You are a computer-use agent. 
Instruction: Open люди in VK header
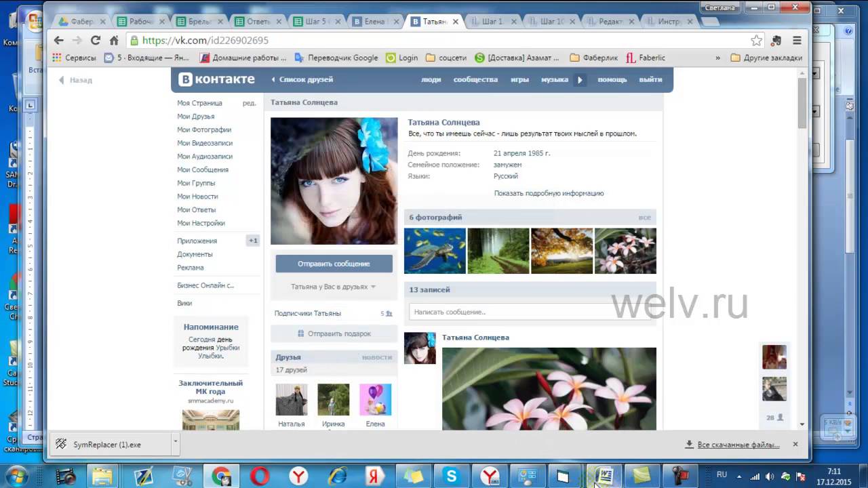pyautogui.click(x=431, y=79)
